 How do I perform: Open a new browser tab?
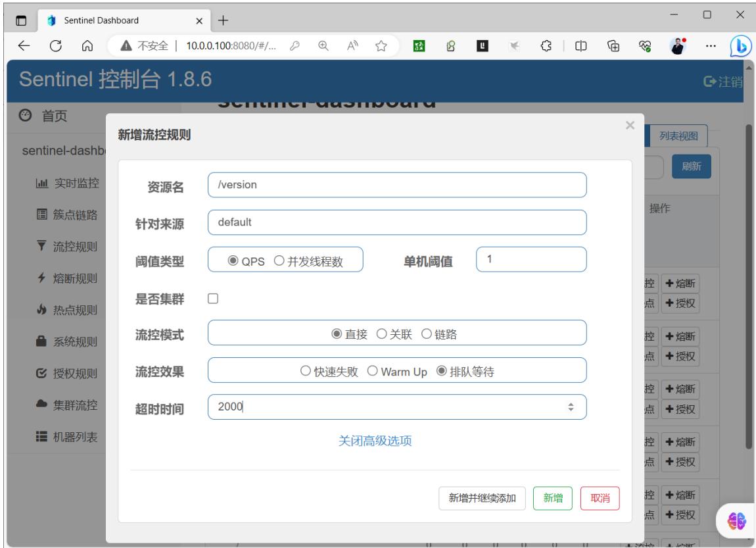223,20
